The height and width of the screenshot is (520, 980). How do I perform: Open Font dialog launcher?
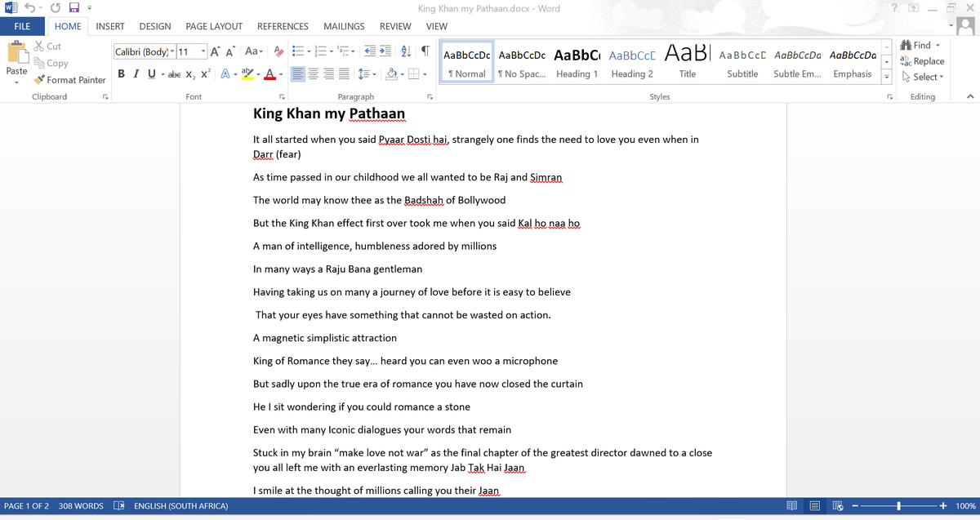(x=281, y=97)
